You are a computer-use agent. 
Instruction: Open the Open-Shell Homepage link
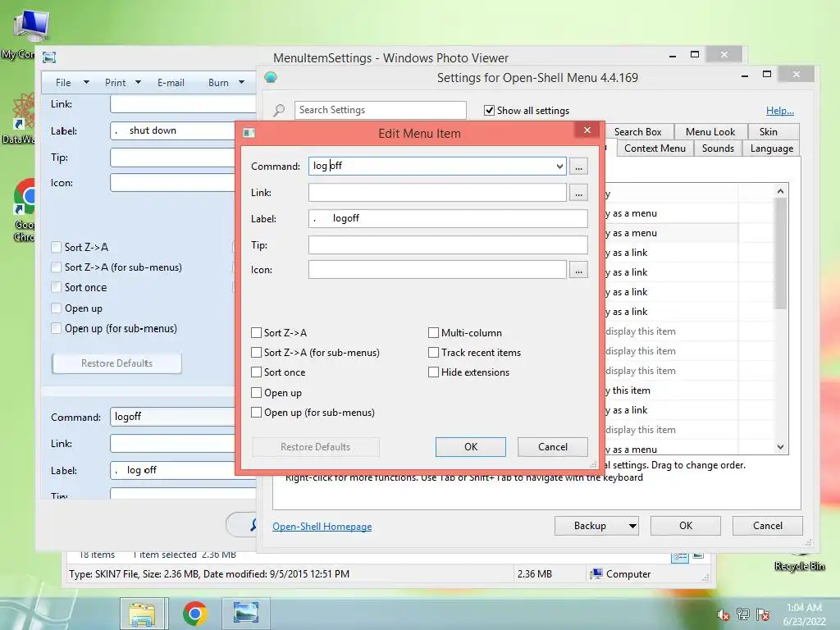coord(322,527)
